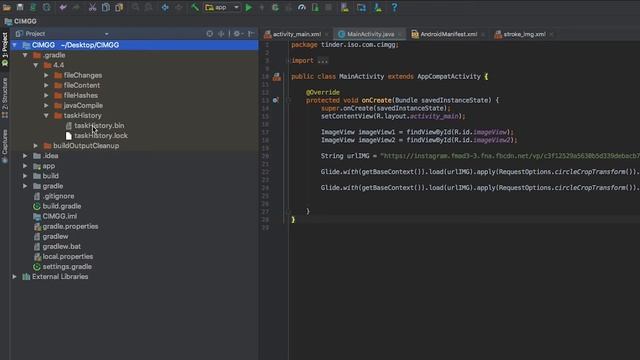Click the Undo arrow icon
The width and height of the screenshot is (640, 360).
click(63, 7)
